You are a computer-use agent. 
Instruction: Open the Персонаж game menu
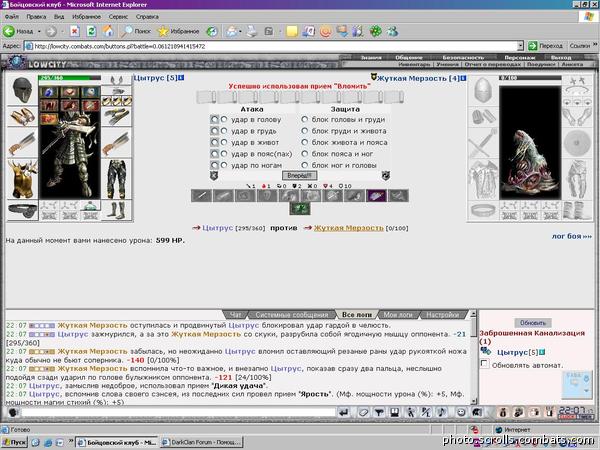pos(519,57)
